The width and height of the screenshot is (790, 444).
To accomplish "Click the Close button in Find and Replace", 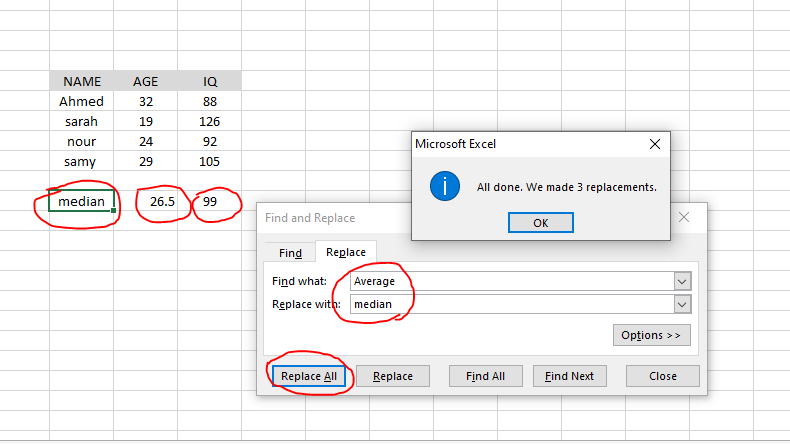I will click(662, 376).
